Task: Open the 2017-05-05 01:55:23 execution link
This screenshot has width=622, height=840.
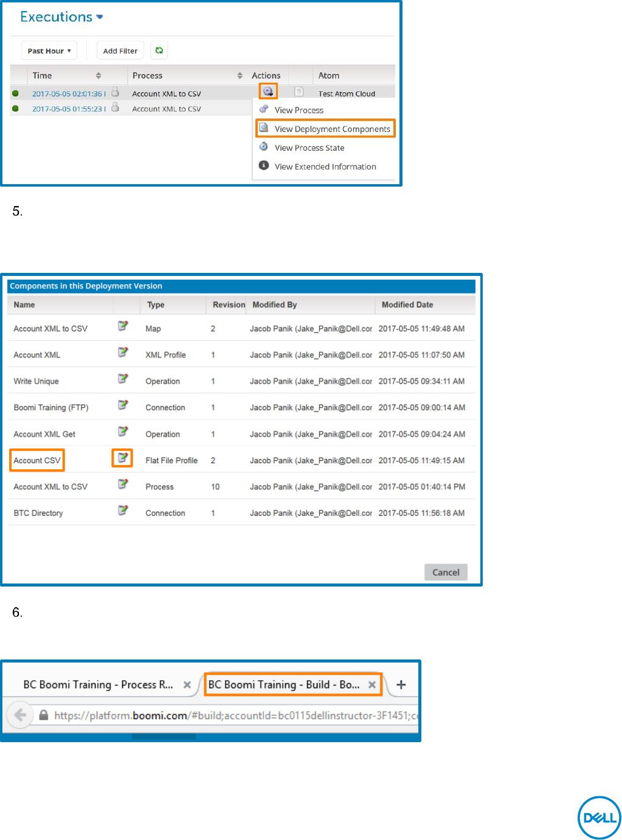Action: tap(69, 109)
